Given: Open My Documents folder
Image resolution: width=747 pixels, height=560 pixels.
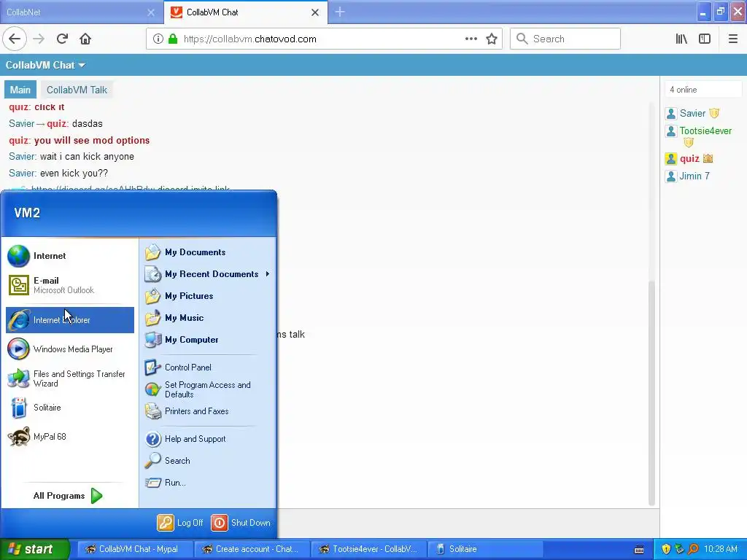Looking at the screenshot, I should point(208,252).
